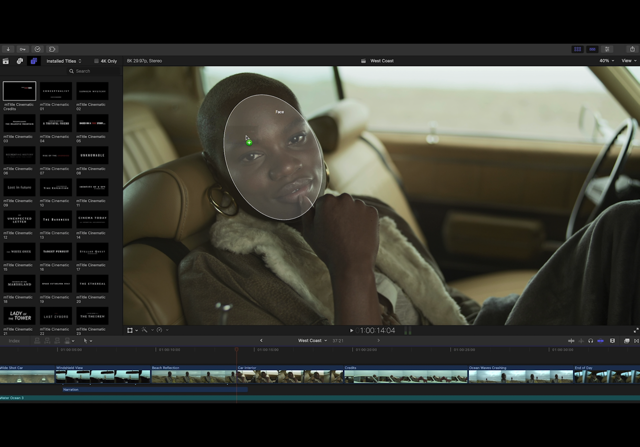The height and width of the screenshot is (447, 640).
Task: Select the Car Interior clip in timeline
Action: (x=290, y=374)
